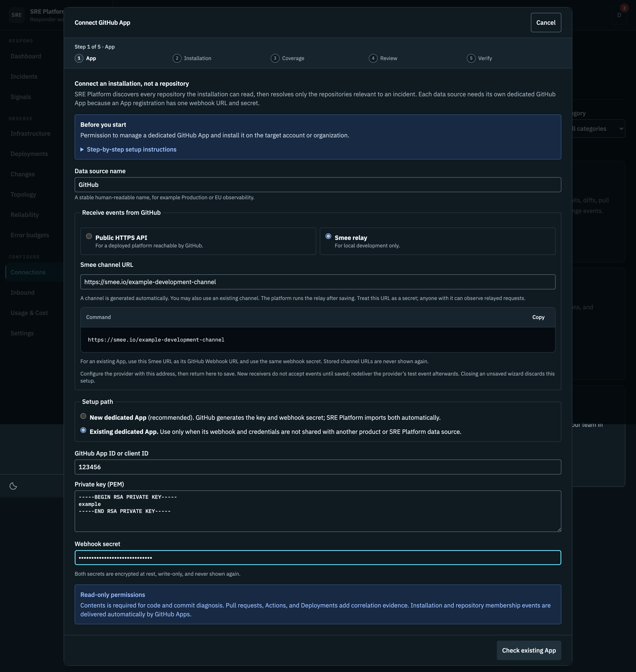Click step 3 Coverage circle

click(275, 58)
